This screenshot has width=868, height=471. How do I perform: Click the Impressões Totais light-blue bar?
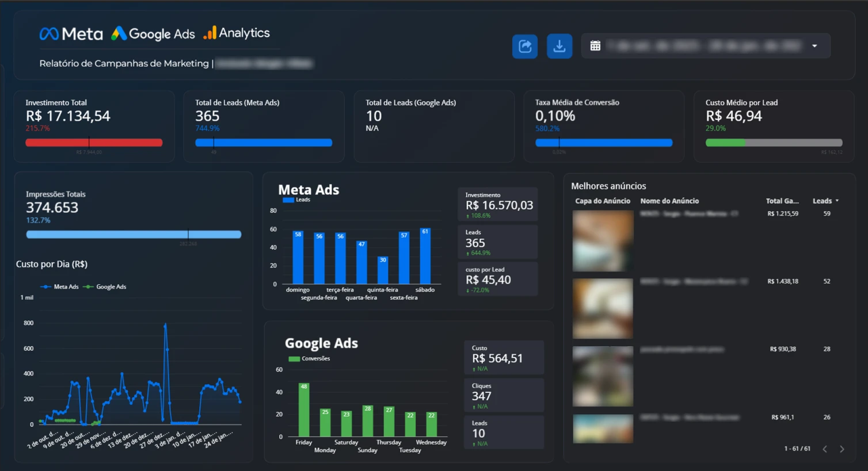click(x=134, y=234)
